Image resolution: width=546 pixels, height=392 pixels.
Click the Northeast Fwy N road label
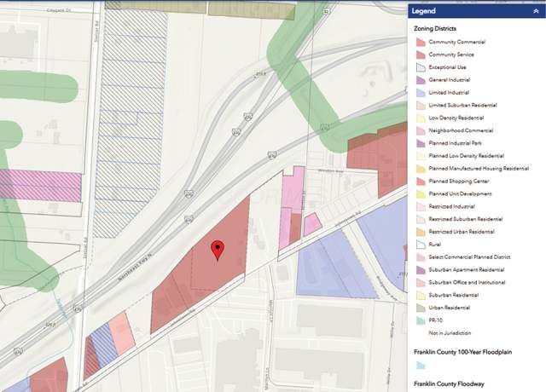pyautogui.click(x=135, y=267)
